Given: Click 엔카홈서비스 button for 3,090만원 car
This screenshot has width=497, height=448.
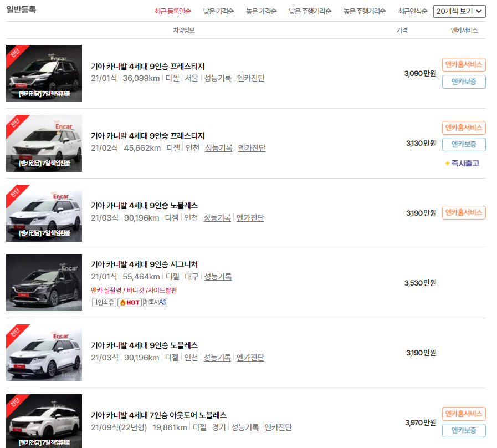Looking at the screenshot, I should [464, 65].
